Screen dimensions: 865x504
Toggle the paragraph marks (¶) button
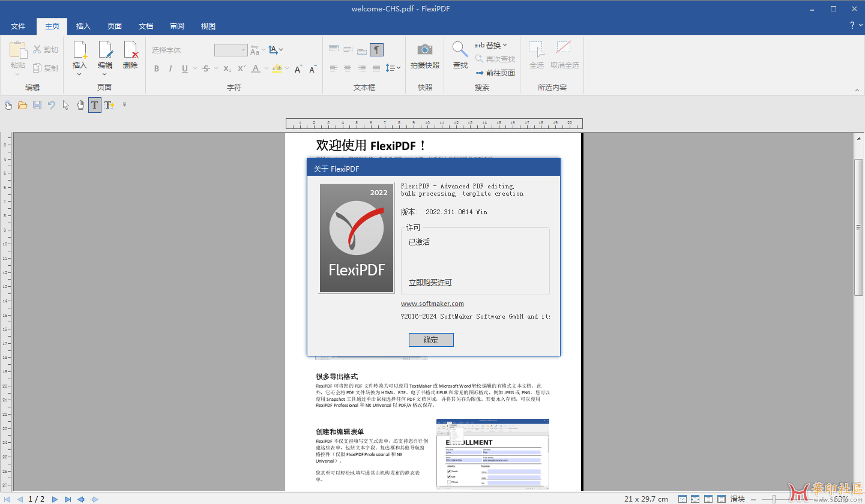click(x=376, y=50)
